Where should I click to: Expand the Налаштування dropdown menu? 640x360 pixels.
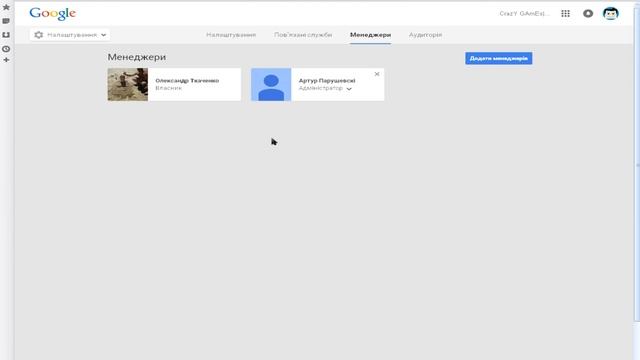pos(70,35)
